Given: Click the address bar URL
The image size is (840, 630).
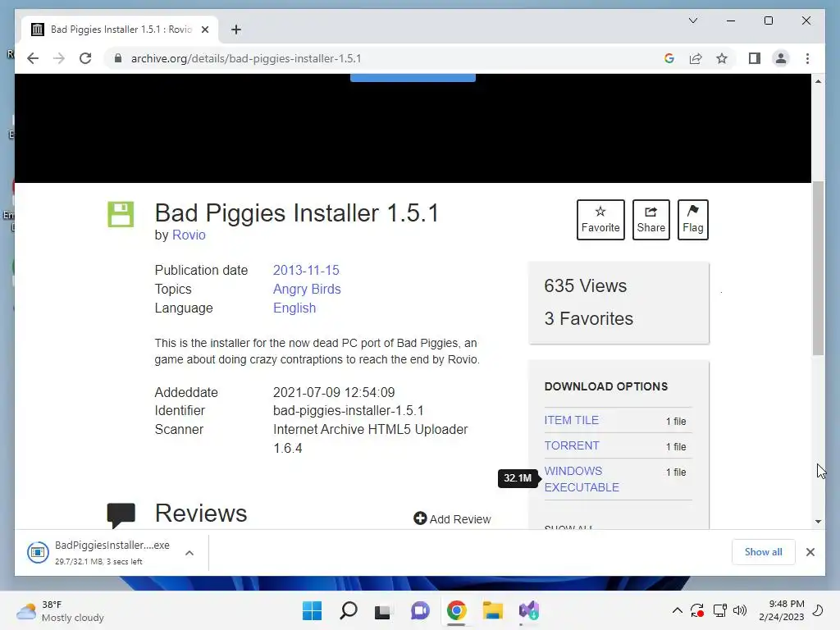Looking at the screenshot, I should click(246, 58).
